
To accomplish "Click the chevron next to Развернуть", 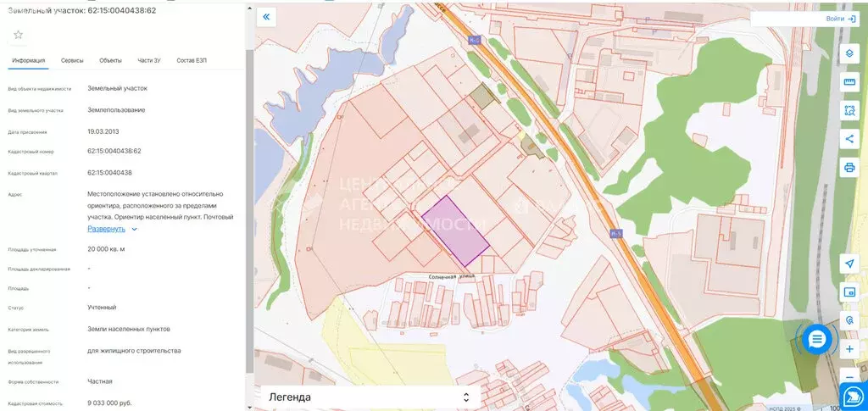I will [134, 229].
